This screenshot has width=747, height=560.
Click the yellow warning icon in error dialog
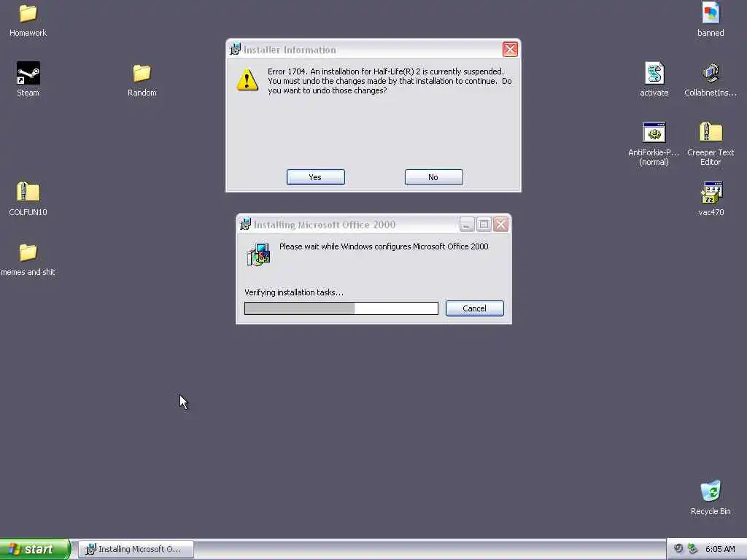click(247, 79)
